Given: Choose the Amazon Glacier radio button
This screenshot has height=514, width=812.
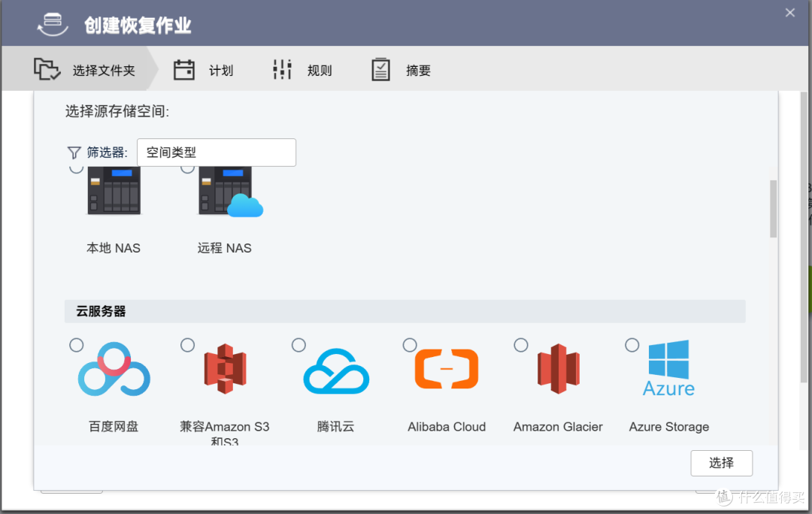Looking at the screenshot, I should pos(521,345).
